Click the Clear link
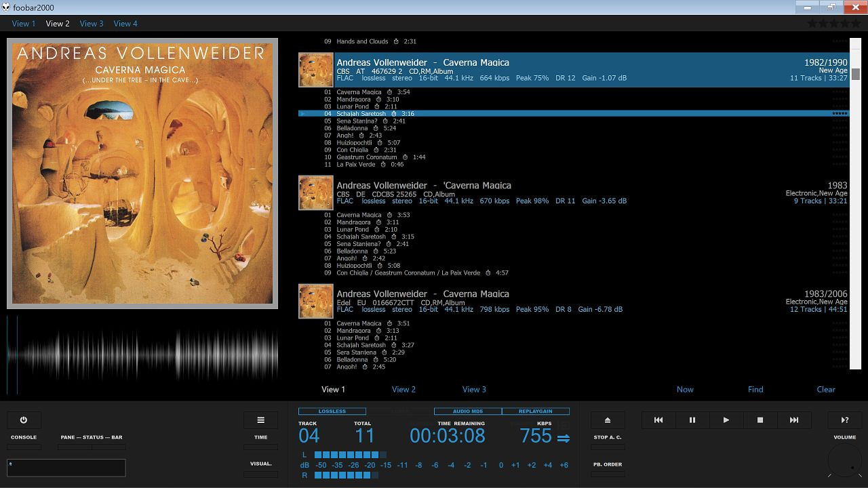Image resolution: width=868 pixels, height=488 pixels. click(826, 390)
